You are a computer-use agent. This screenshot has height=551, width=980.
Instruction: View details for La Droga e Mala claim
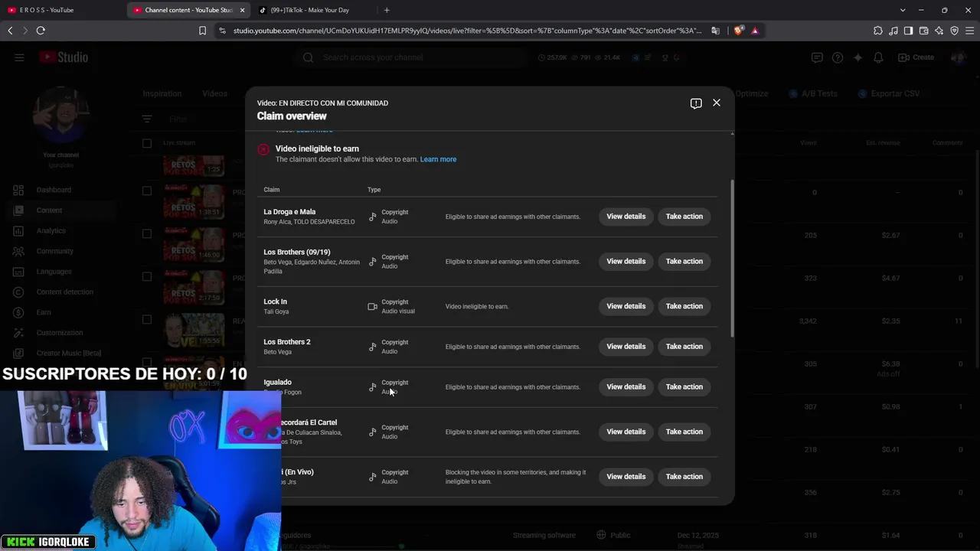(x=626, y=217)
